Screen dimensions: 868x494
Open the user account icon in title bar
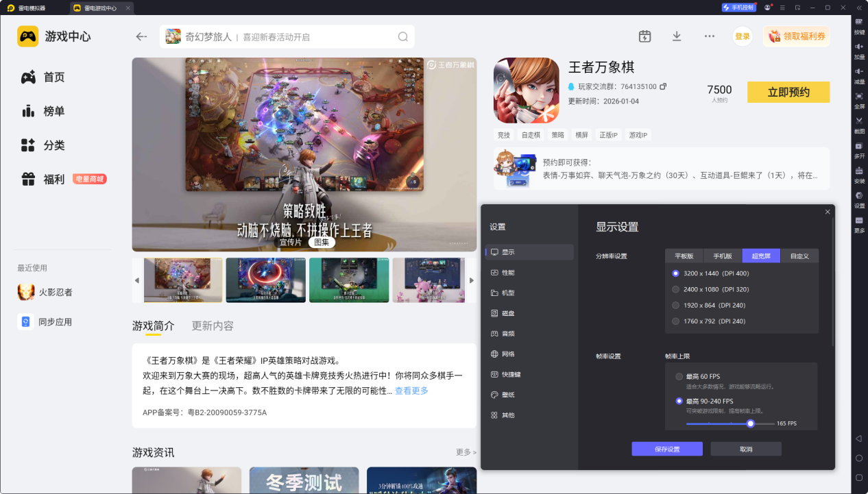[x=768, y=8]
